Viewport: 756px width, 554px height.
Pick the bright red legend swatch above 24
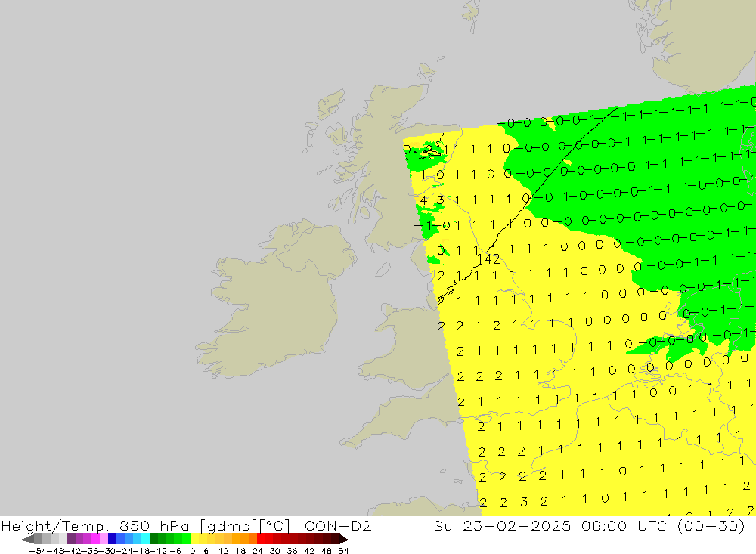(261, 539)
